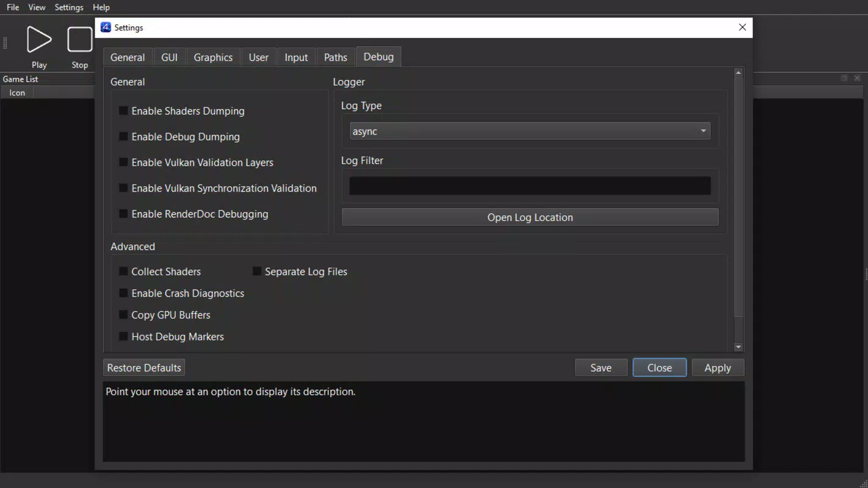Open the Log Type dropdown showing async
This screenshot has height=488, width=868.
point(530,131)
